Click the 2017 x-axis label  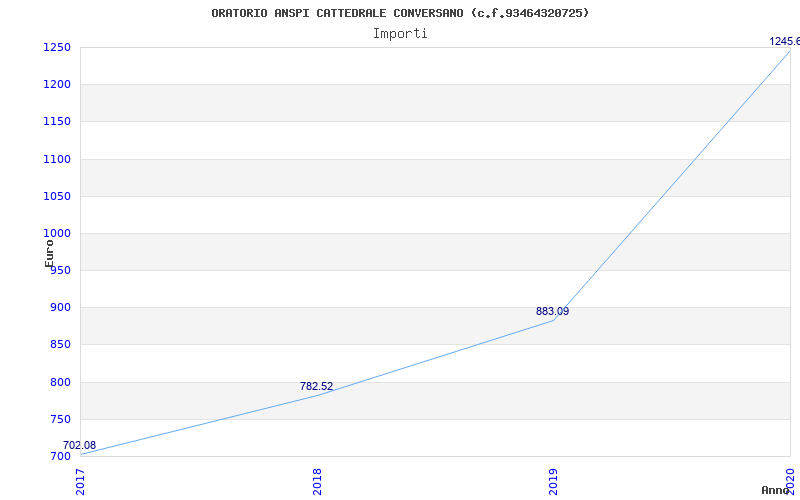[x=80, y=482]
